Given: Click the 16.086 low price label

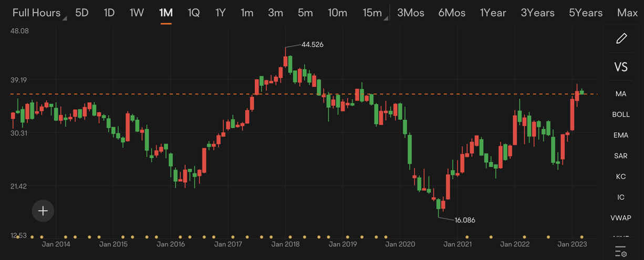Looking at the screenshot, I should [x=464, y=220].
